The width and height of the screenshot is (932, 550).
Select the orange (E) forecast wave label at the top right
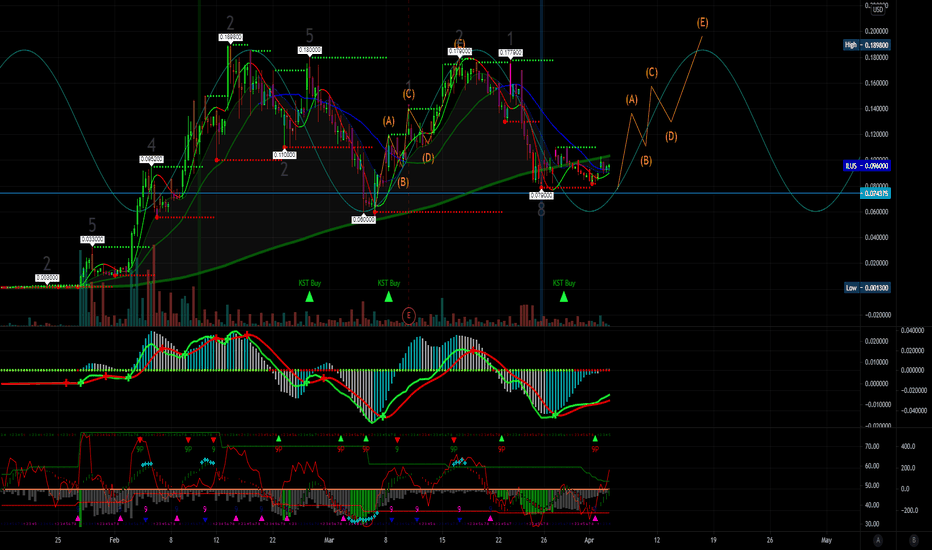click(x=702, y=23)
